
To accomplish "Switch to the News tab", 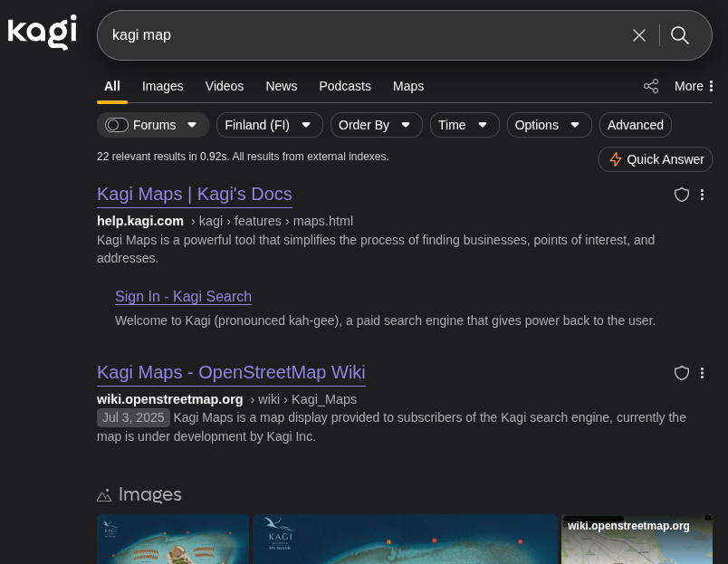I will point(282,86).
